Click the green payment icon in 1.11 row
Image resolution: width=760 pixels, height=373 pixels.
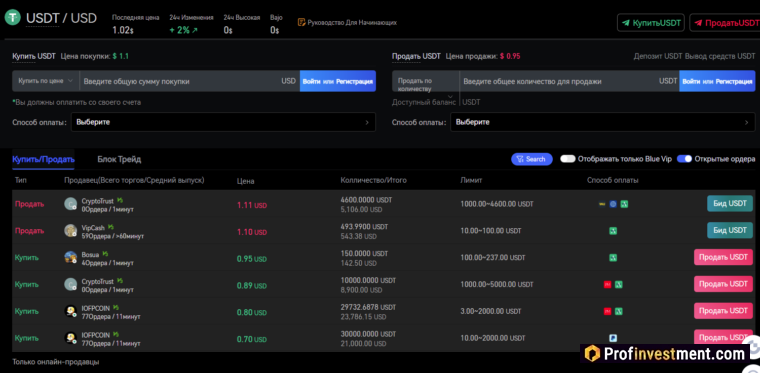click(624, 204)
